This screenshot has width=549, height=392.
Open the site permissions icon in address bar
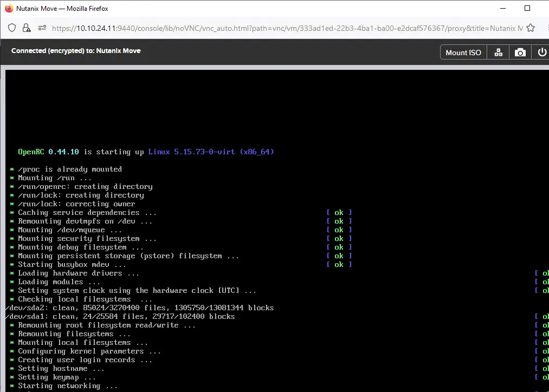[x=42, y=28]
